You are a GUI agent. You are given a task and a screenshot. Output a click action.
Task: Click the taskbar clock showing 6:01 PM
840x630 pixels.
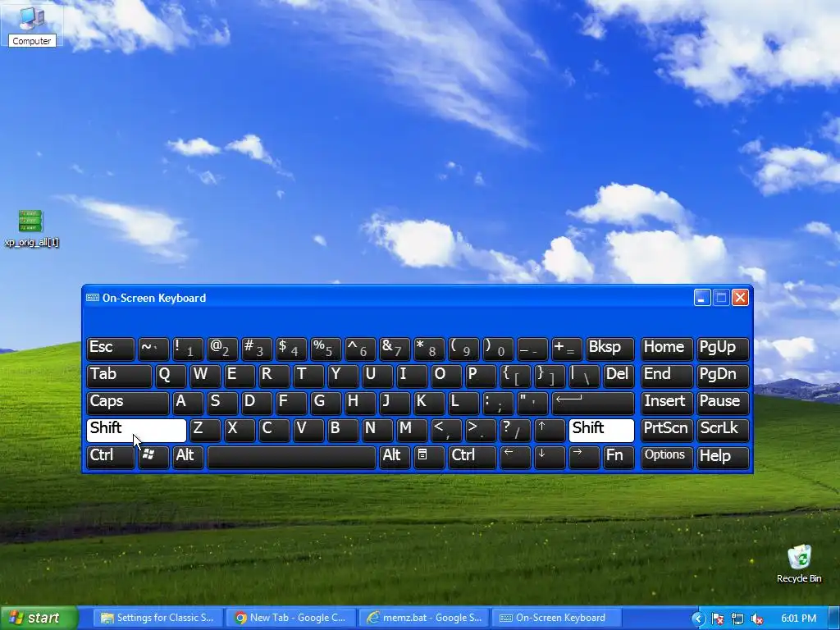point(798,619)
